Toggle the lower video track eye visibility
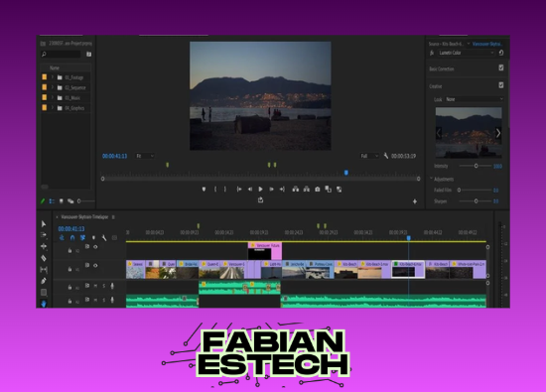Screen dimensions: 546x392 point(95,265)
